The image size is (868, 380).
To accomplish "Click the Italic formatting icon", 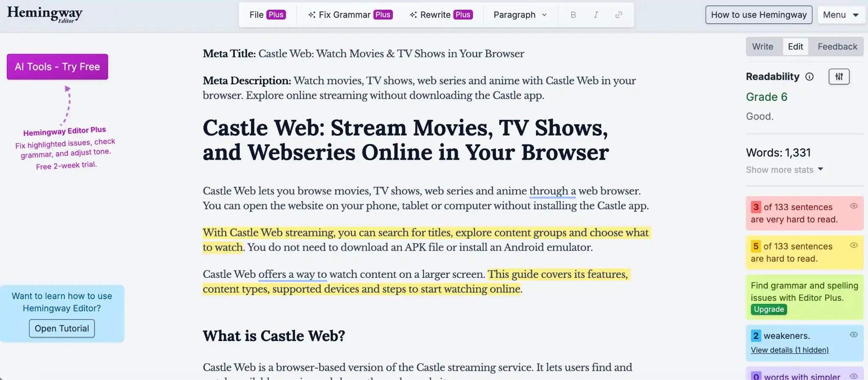I will (x=596, y=15).
